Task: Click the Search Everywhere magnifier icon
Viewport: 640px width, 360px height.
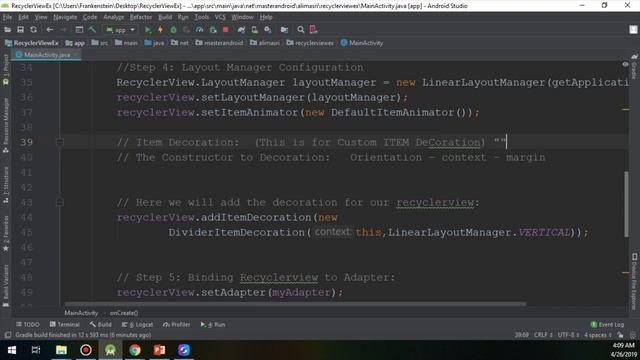Action: pos(301,30)
